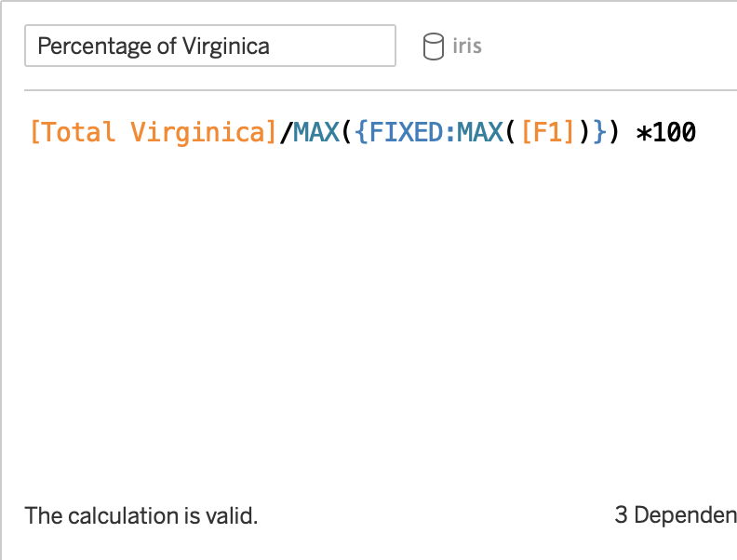Click the FIXED keyword in the formula
This screenshot has width=737, height=560.
406,132
